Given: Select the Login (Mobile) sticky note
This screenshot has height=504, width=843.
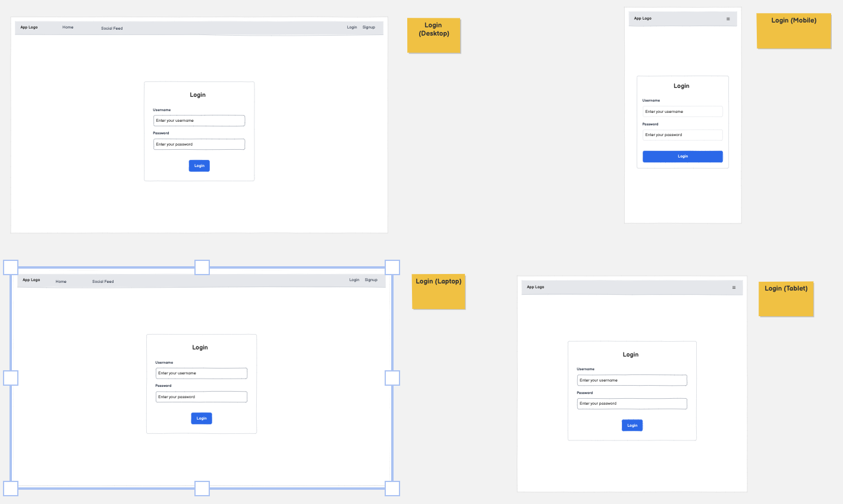Looking at the screenshot, I should click(x=794, y=31).
